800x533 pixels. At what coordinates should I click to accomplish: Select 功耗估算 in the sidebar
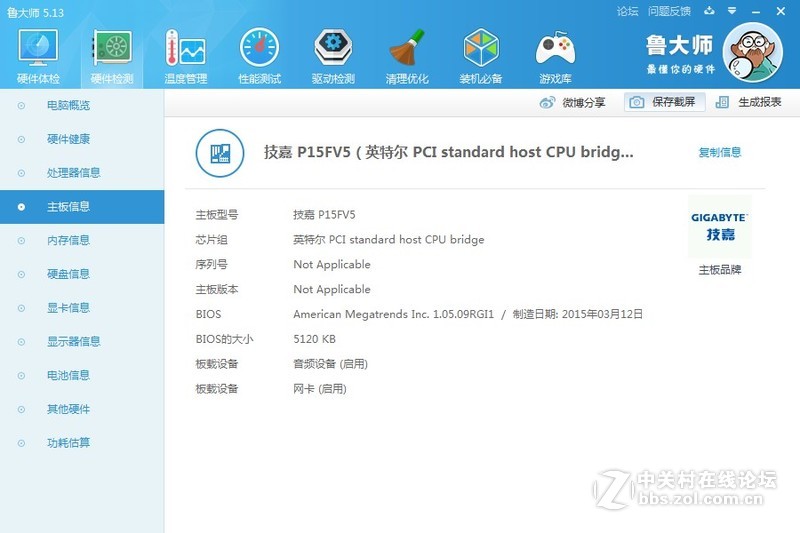coord(82,443)
